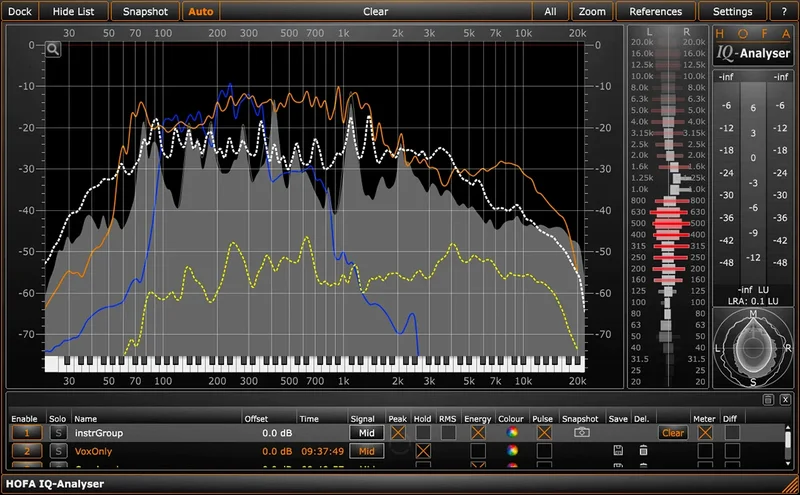Click the stereo vectorscope display
The height and width of the screenshot is (495, 800).
click(x=753, y=347)
